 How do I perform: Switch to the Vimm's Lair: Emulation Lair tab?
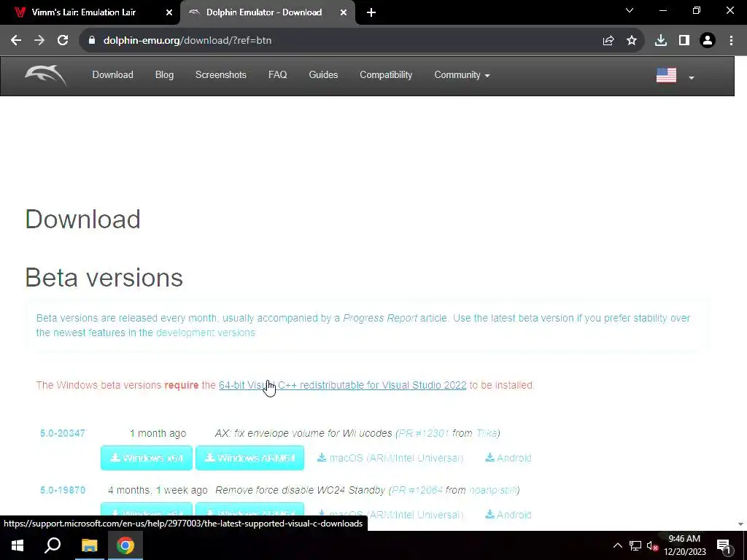(x=84, y=12)
